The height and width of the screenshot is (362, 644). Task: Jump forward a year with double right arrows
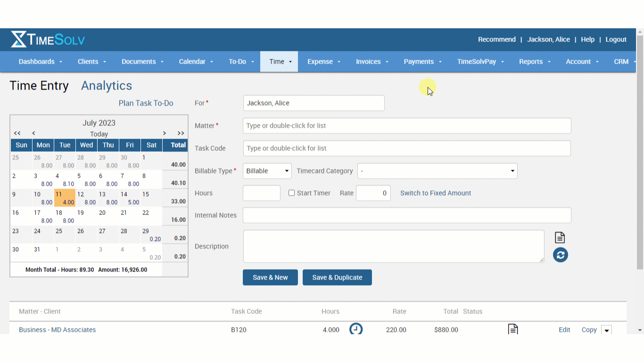(181, 133)
